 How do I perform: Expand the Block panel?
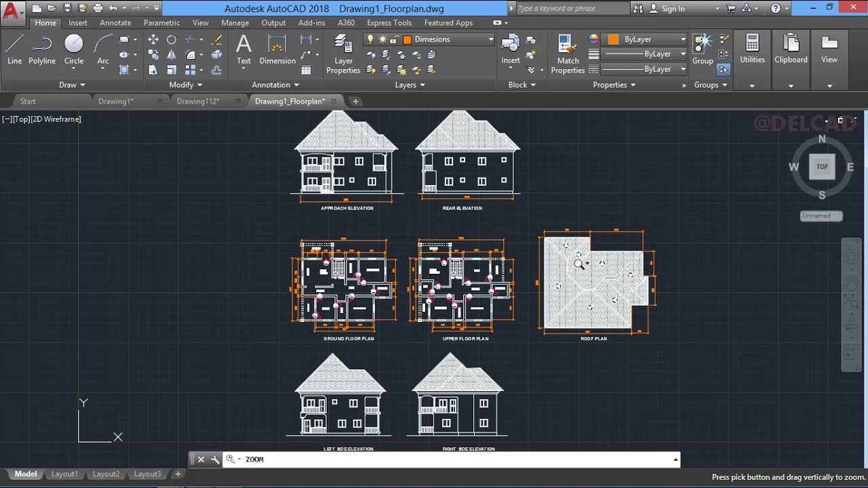coord(521,85)
